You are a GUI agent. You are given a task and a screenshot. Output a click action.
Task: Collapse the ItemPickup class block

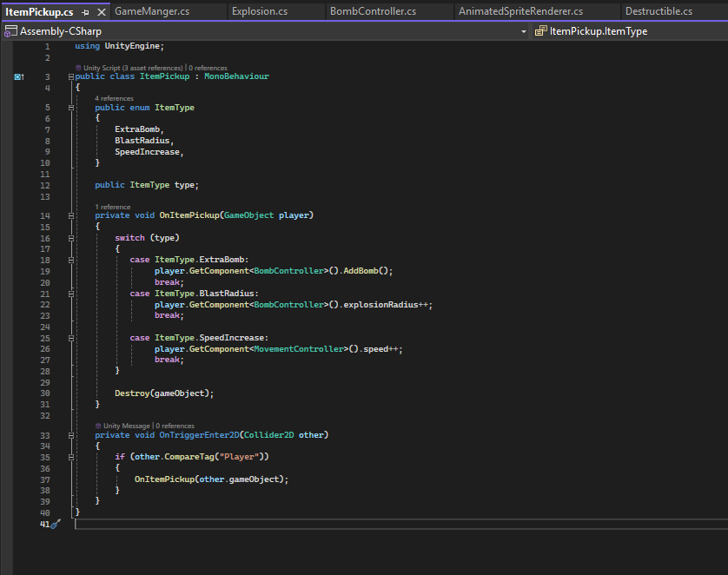(x=70, y=76)
